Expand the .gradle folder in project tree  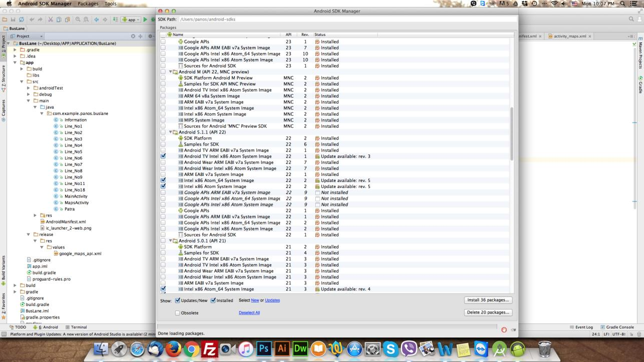pos(16,50)
